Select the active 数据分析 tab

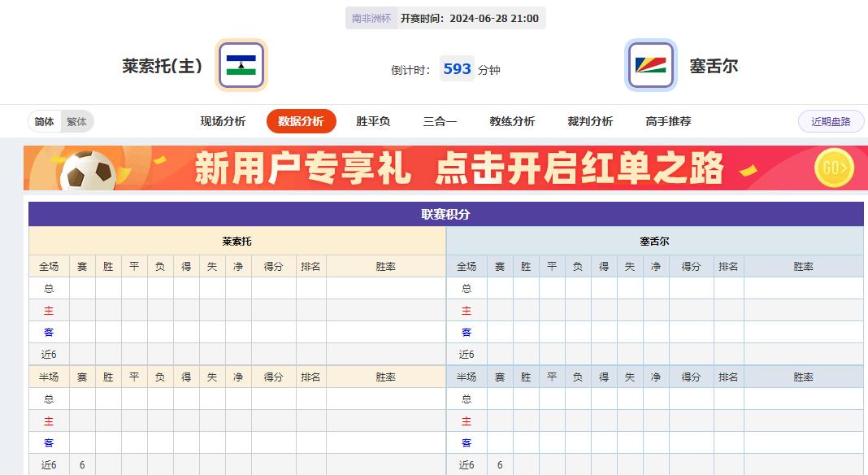pos(302,120)
